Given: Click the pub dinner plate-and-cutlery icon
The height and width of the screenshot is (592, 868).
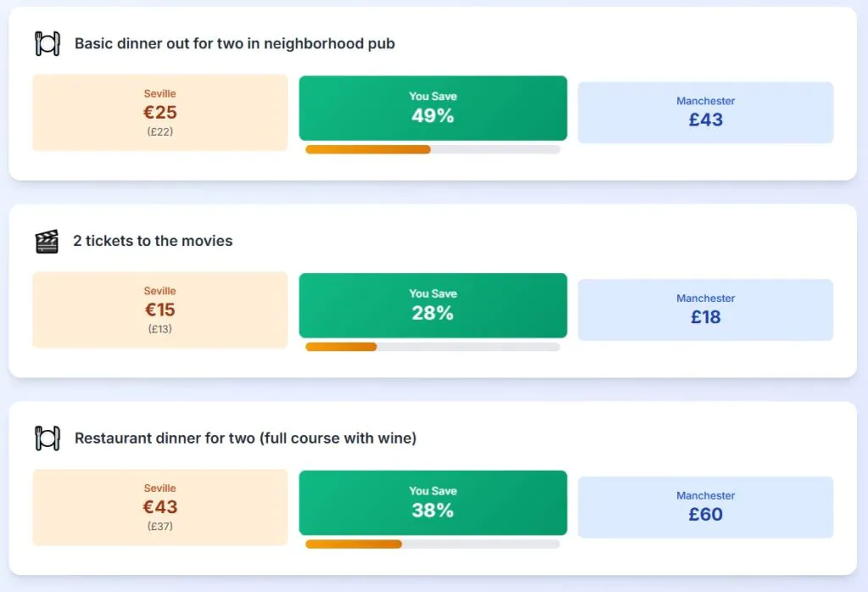Looking at the screenshot, I should click(47, 43).
